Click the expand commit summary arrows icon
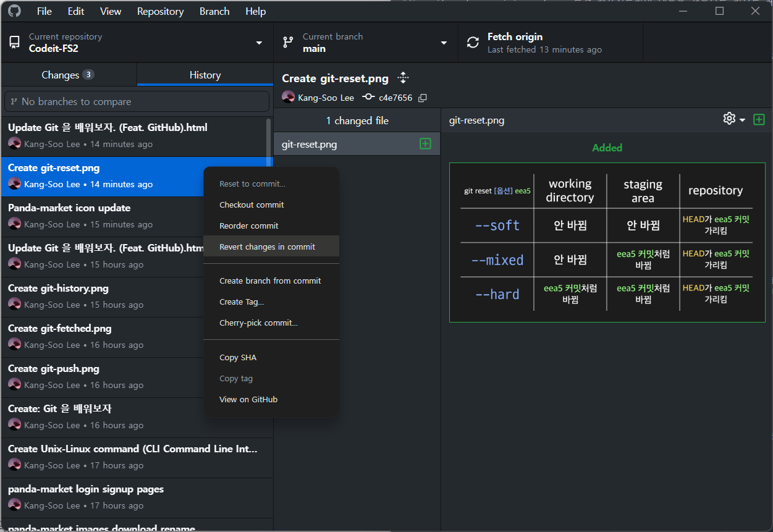This screenshot has width=773, height=532. (x=403, y=78)
